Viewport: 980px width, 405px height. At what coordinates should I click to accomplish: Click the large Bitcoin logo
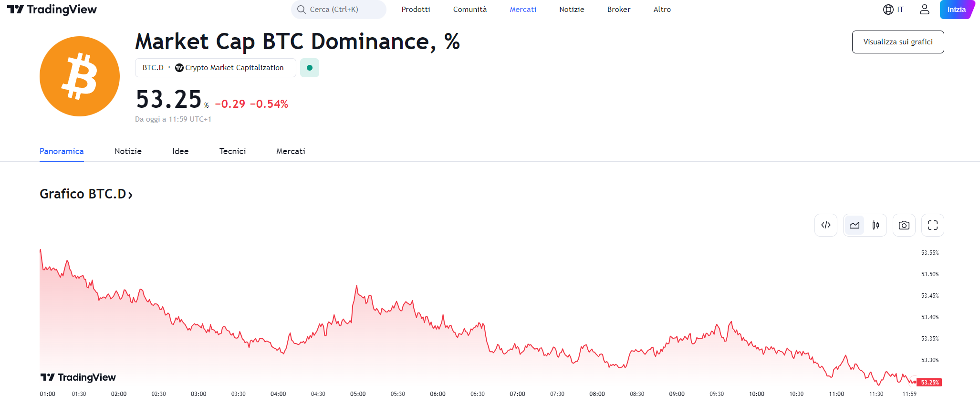(80, 76)
